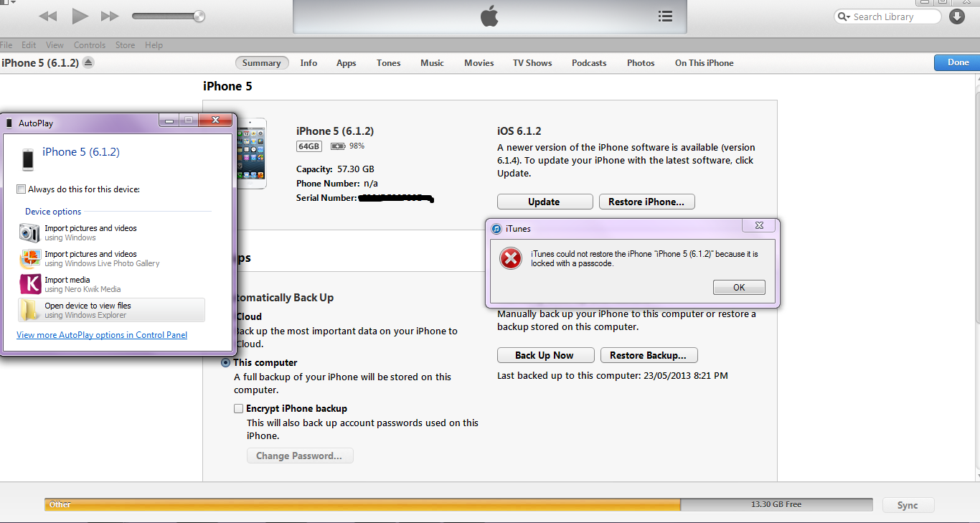Open the Edit menu
Screen dimensions: 980x523
click(x=29, y=45)
